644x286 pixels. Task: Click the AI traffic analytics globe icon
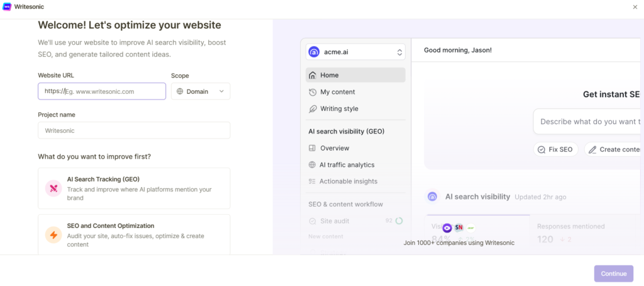coord(313,165)
